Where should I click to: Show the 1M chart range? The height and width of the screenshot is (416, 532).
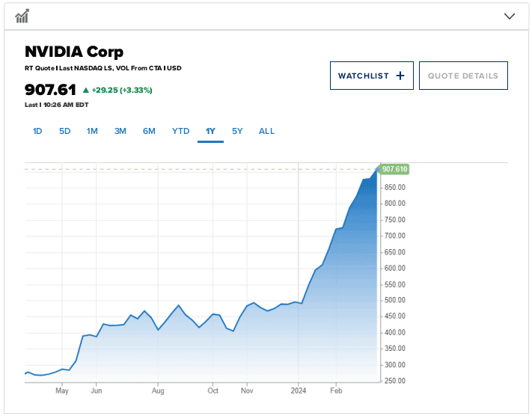92,132
